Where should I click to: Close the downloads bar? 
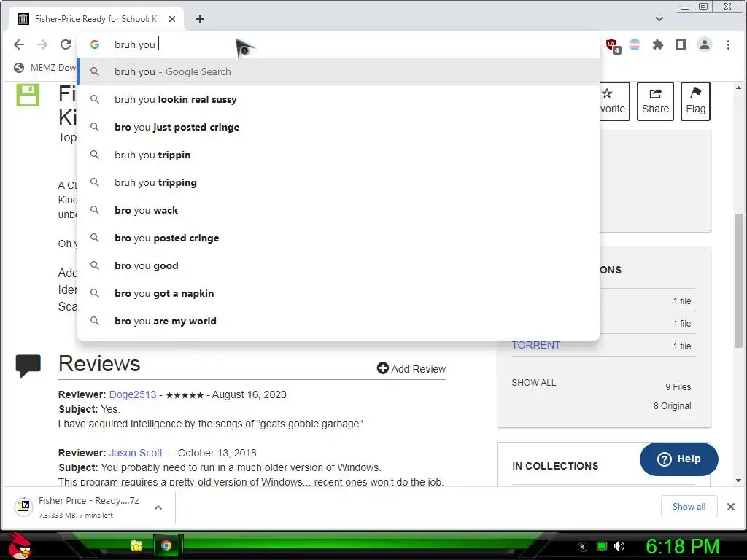[731, 507]
